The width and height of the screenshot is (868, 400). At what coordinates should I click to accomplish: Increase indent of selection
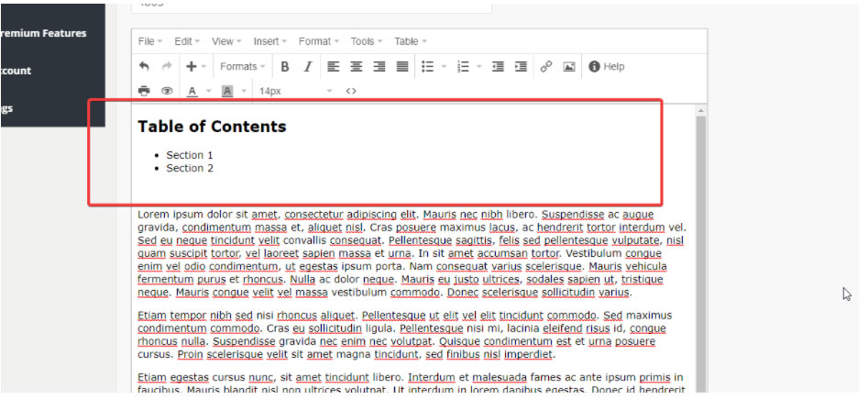pyautogui.click(x=521, y=66)
